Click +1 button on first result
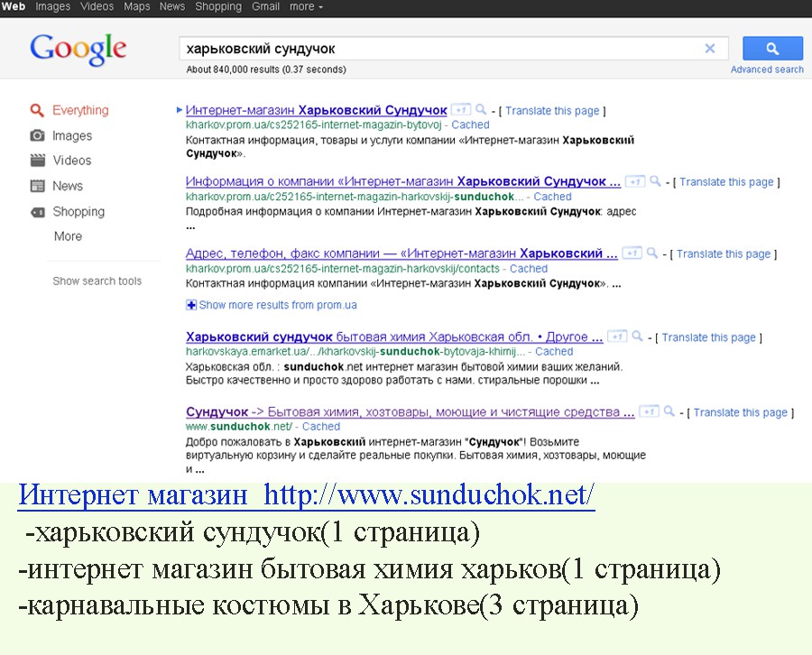 coord(460,110)
